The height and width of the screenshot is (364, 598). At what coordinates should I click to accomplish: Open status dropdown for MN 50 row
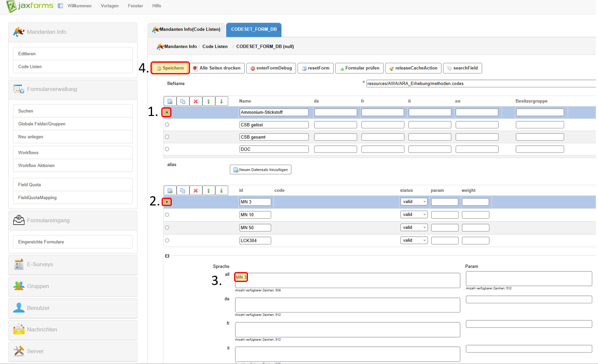click(x=414, y=227)
